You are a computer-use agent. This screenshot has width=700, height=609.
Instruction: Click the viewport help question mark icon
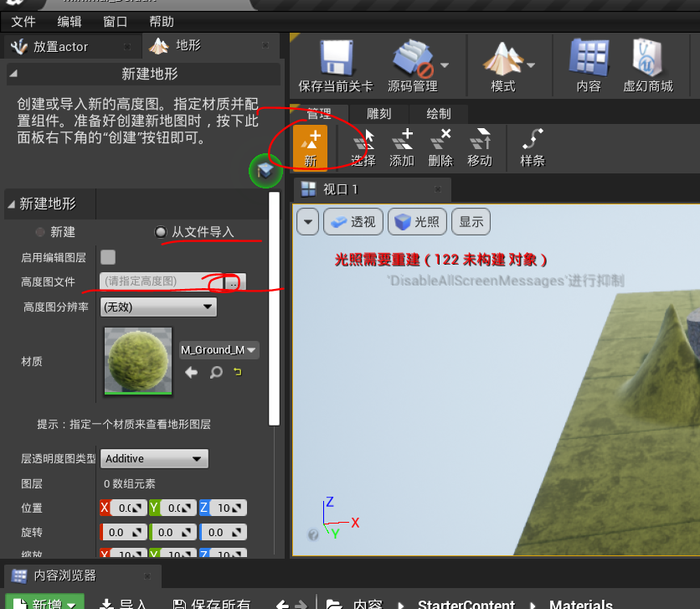tap(313, 534)
